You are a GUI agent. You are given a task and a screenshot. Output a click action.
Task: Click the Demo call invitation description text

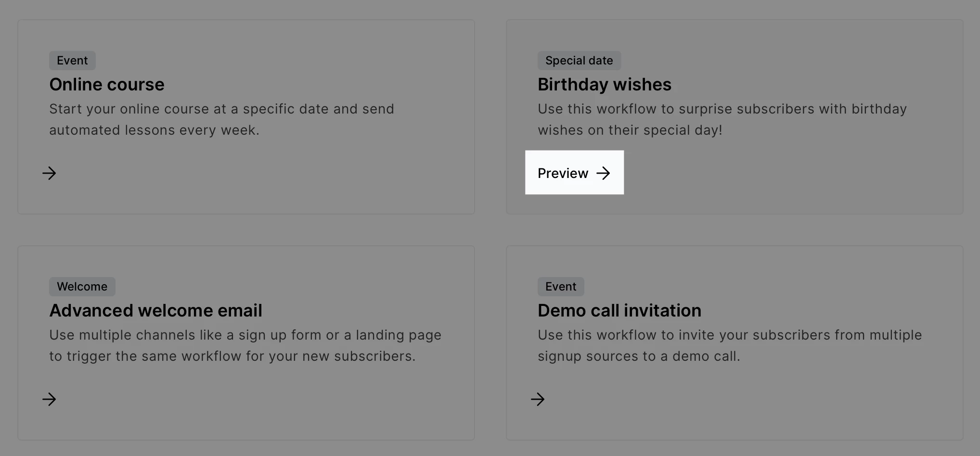(x=730, y=345)
